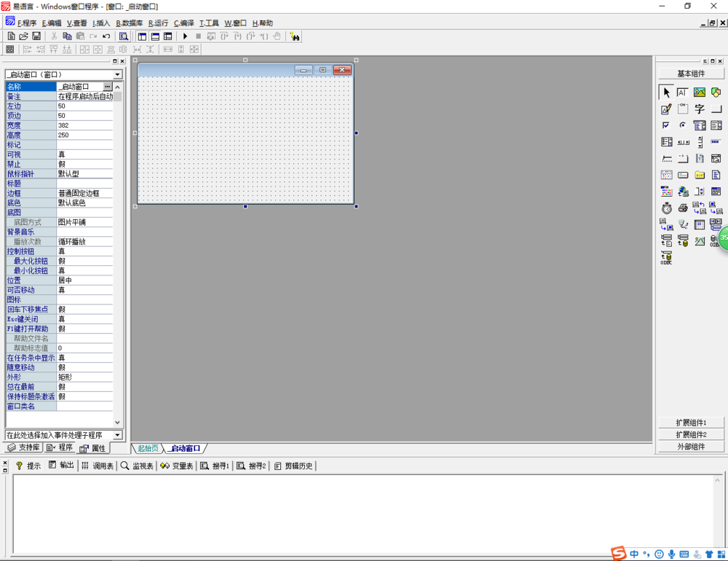Image resolution: width=728 pixels, height=561 pixels.
Task: Open the B.数据库 menu
Action: click(129, 23)
